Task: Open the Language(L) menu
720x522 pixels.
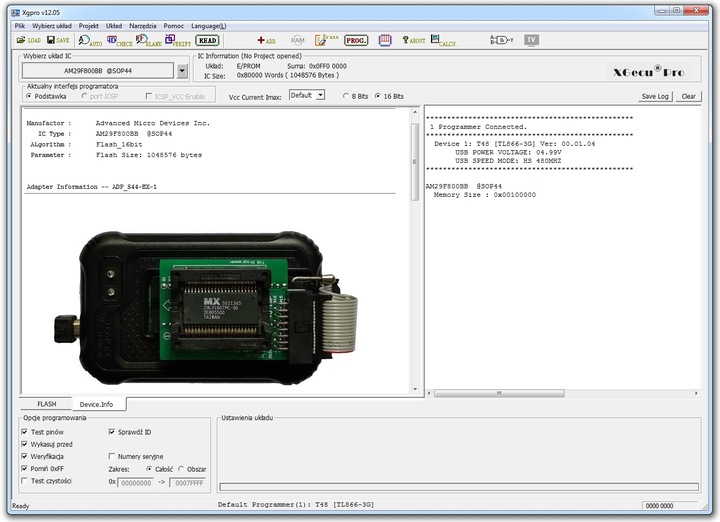Action: (208, 26)
